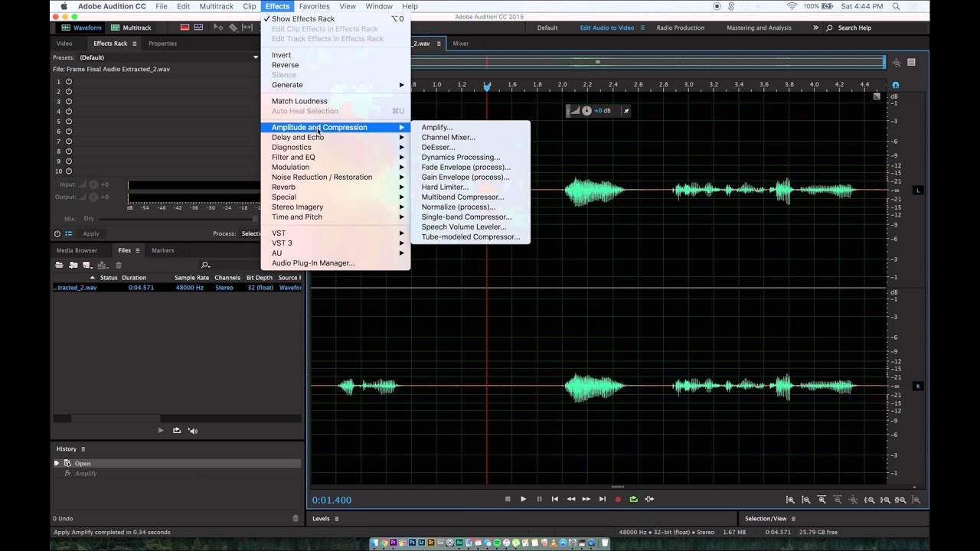
Task: Click the Fast Forward transport button
Action: (x=586, y=499)
